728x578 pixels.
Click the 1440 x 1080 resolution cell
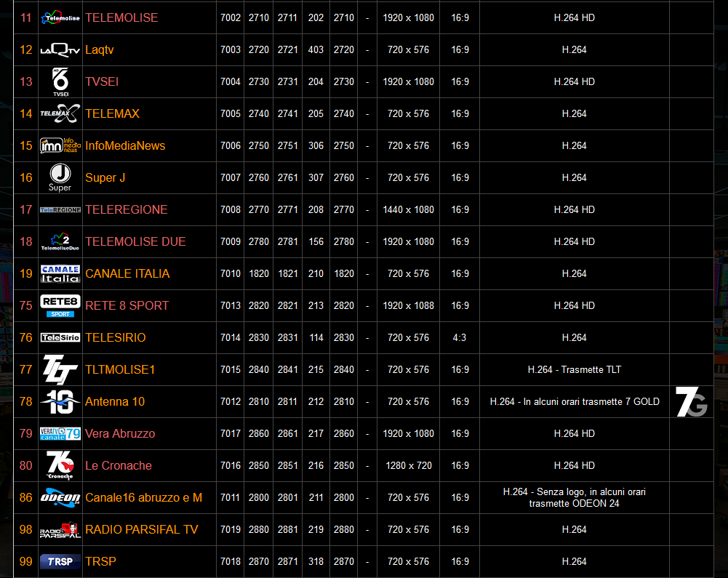pyautogui.click(x=409, y=210)
